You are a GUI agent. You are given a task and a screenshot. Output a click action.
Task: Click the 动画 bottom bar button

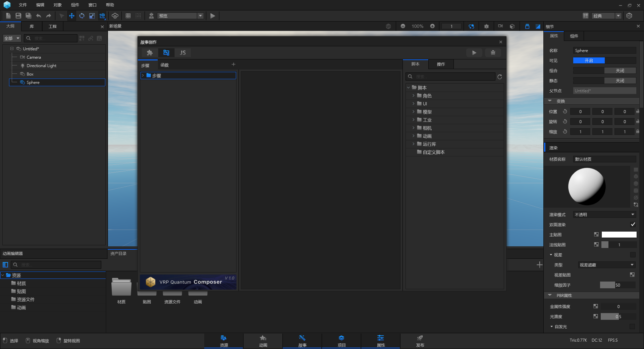[263, 341]
